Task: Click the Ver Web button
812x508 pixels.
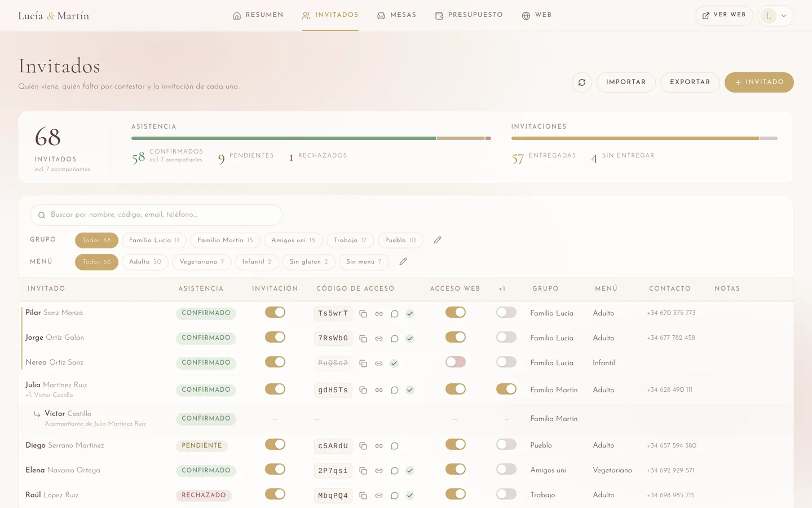Action: (x=724, y=16)
